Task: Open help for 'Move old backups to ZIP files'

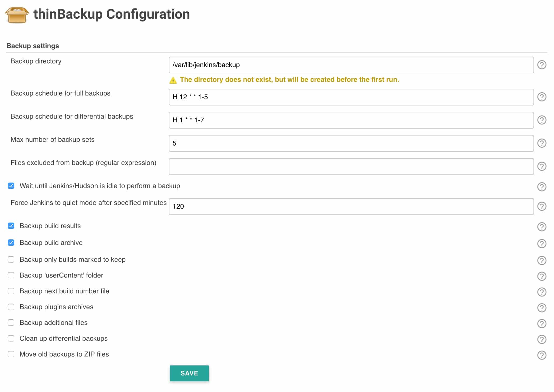Action: (x=542, y=354)
